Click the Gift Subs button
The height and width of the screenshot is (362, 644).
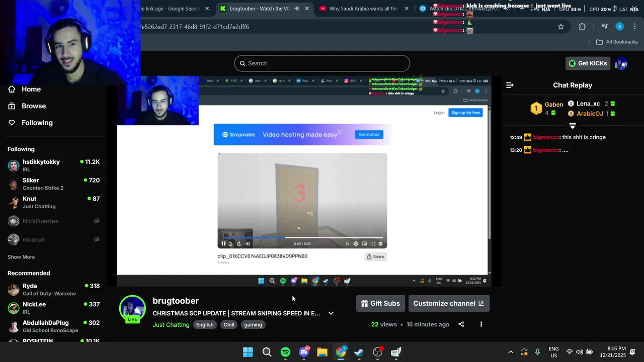(x=380, y=303)
